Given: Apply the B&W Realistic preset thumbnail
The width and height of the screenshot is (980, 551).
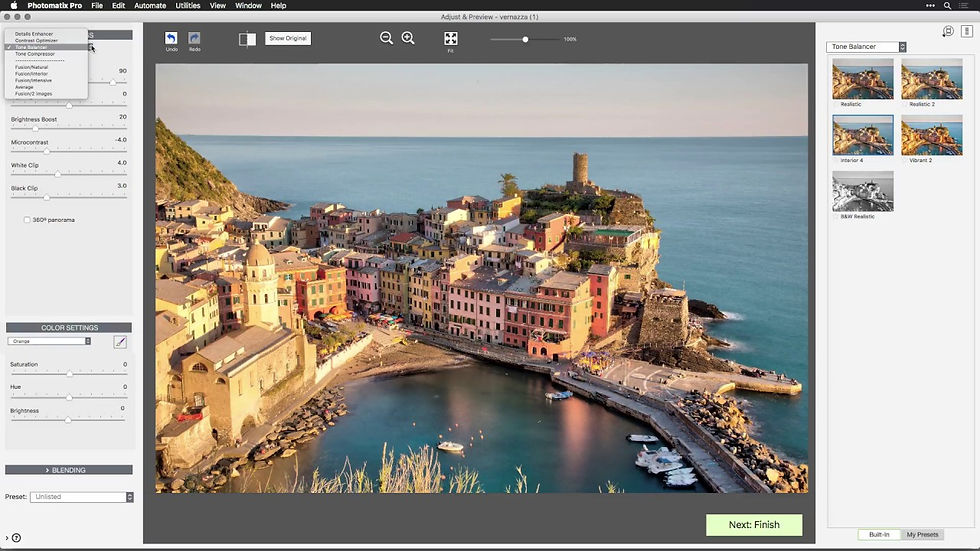Looking at the screenshot, I should click(862, 191).
